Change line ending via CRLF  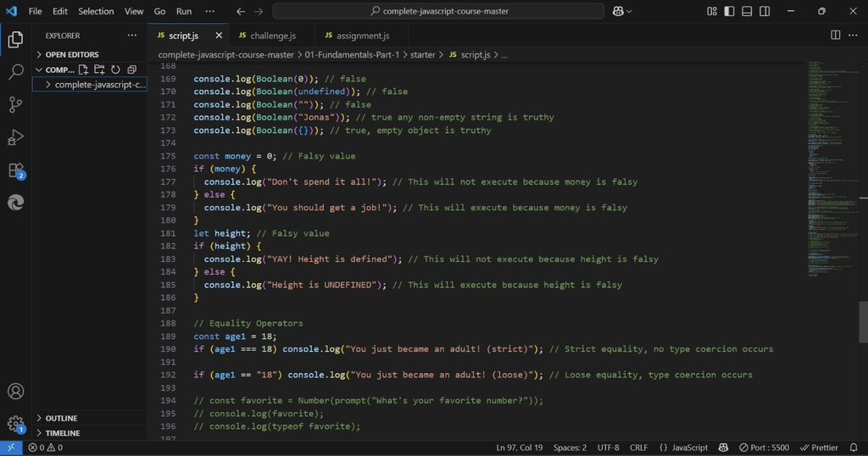click(638, 448)
